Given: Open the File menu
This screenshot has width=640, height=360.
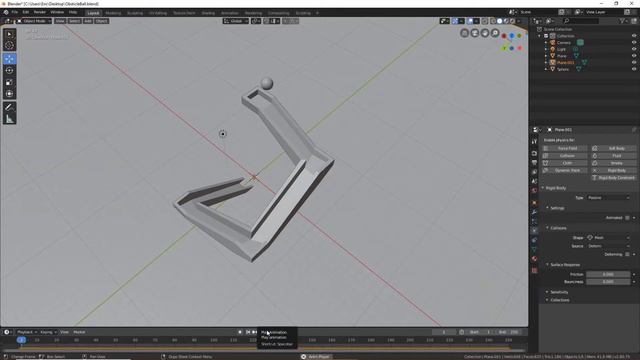Looking at the screenshot, I should (x=15, y=12).
